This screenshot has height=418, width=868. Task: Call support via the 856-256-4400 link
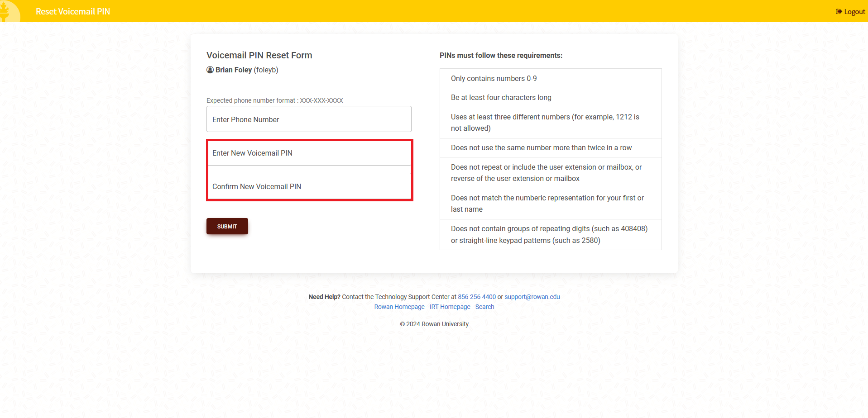click(x=476, y=297)
